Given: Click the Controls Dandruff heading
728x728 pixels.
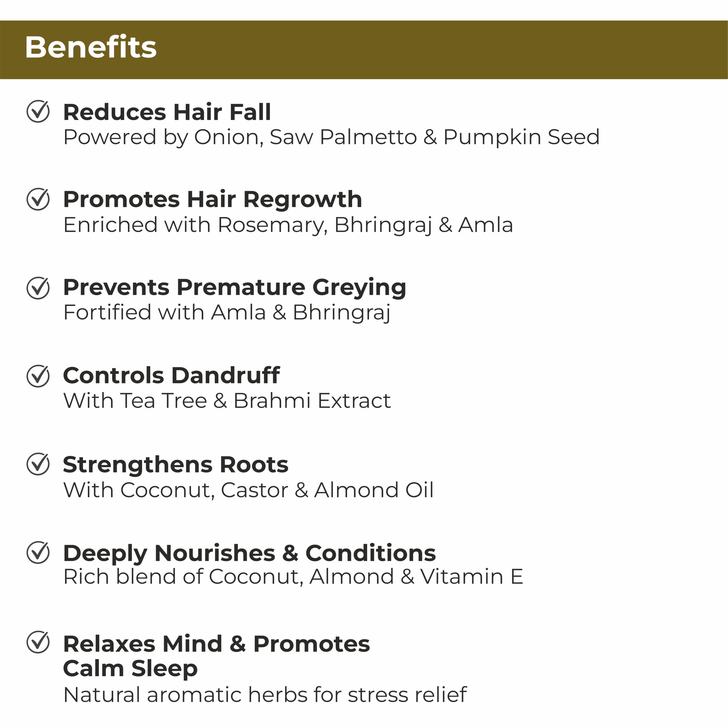Looking at the screenshot, I should click(x=171, y=376).
